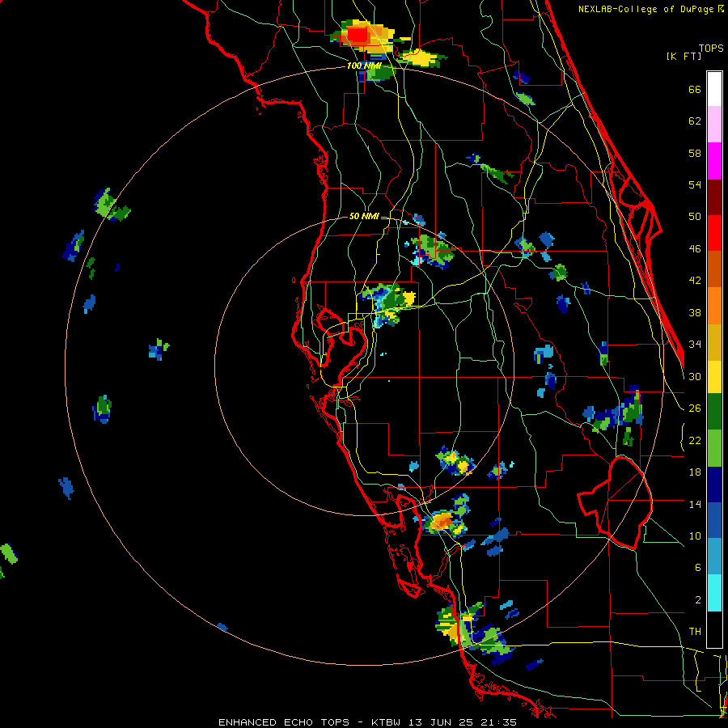This screenshot has height=728, width=728.
Task: Pick the yellow legend swatch
Action: pos(714,377)
